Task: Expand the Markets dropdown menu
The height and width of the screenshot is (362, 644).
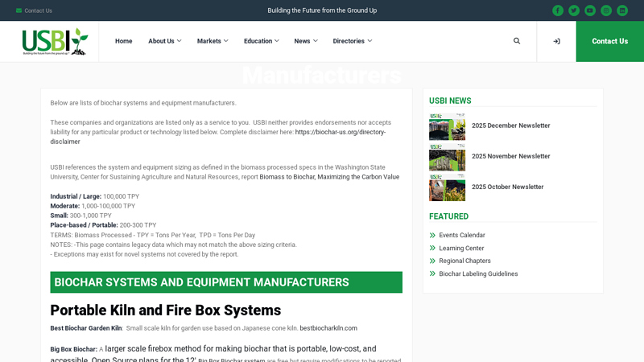Action: (213, 41)
